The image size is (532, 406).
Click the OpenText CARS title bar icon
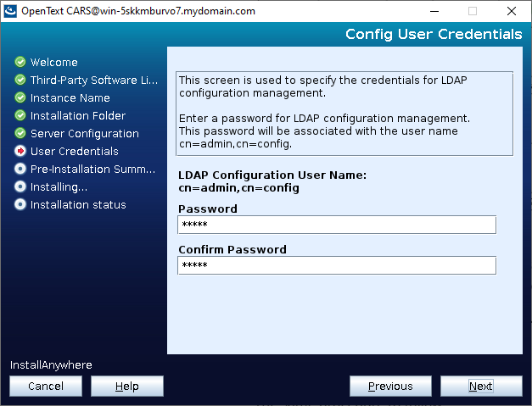click(x=10, y=11)
